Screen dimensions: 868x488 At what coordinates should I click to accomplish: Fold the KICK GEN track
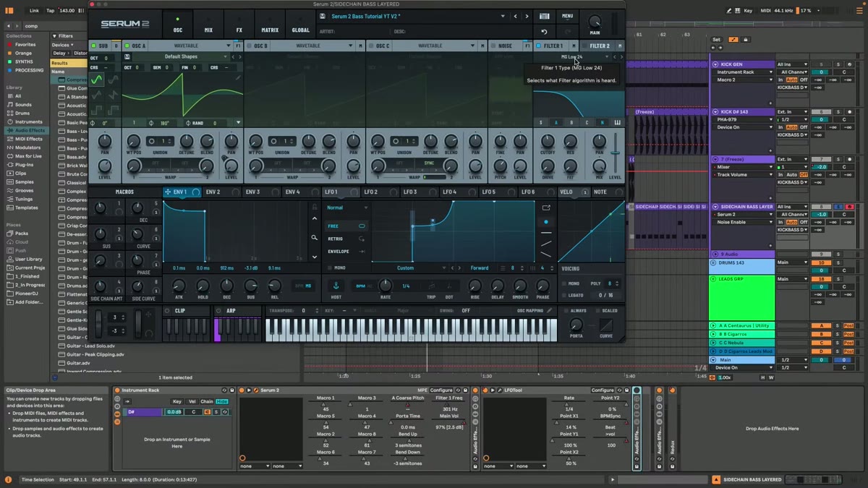click(715, 64)
